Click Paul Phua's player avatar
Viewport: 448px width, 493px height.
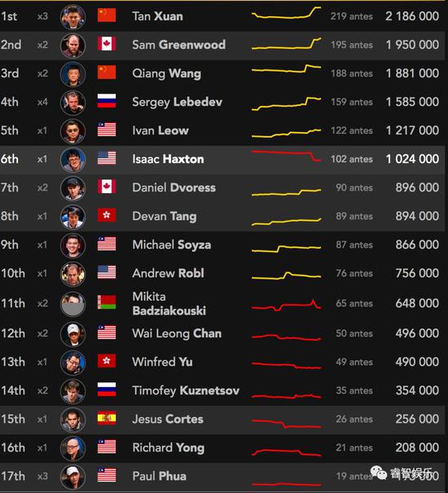click(72, 478)
